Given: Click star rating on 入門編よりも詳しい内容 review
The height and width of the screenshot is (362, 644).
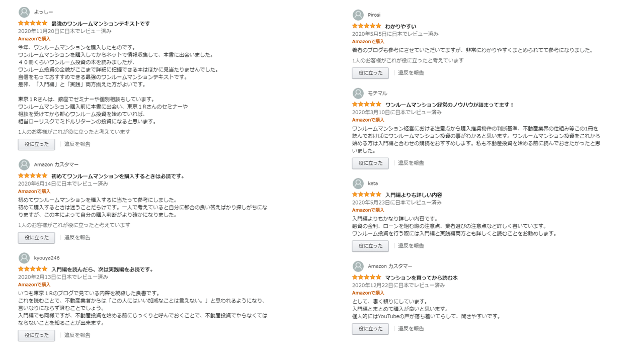Looking at the screenshot, I should [x=366, y=194].
